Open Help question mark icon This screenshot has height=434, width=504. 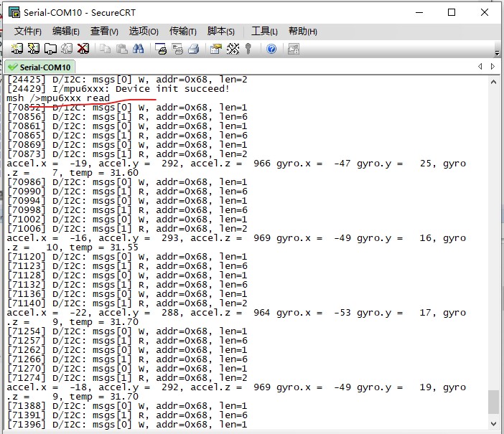point(271,49)
